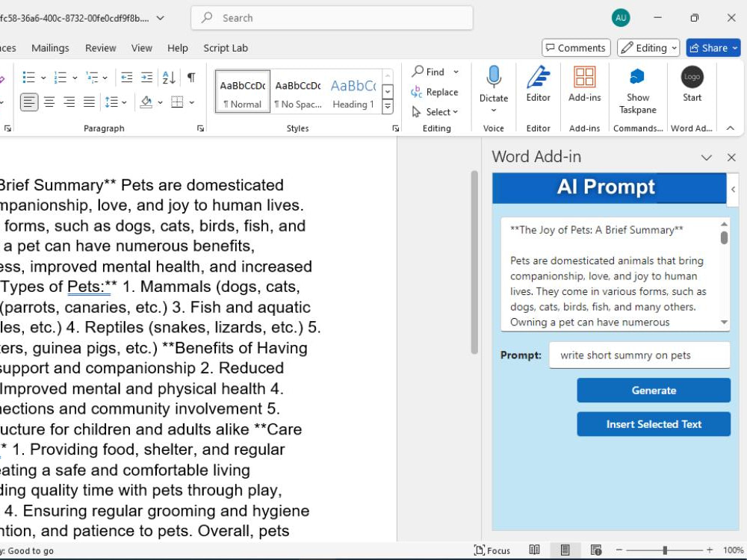Open the Script Lab tab
Screen dimensions: 747x560
tap(226, 48)
